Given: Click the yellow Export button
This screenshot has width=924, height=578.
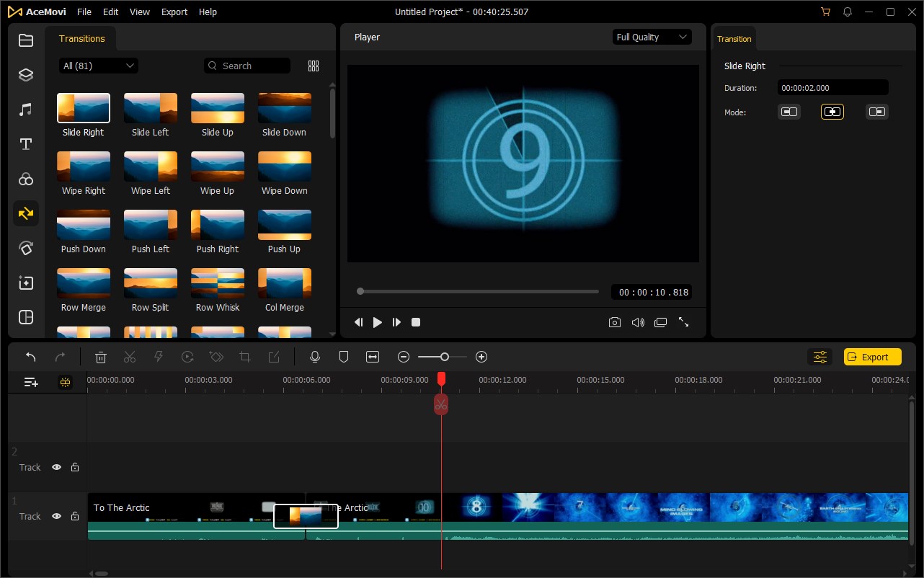Looking at the screenshot, I should click(872, 357).
